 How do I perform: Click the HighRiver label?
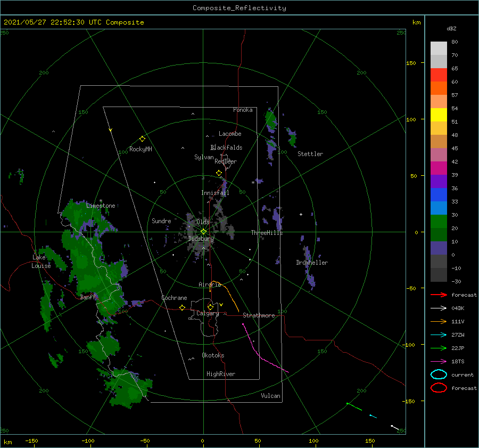221,374
